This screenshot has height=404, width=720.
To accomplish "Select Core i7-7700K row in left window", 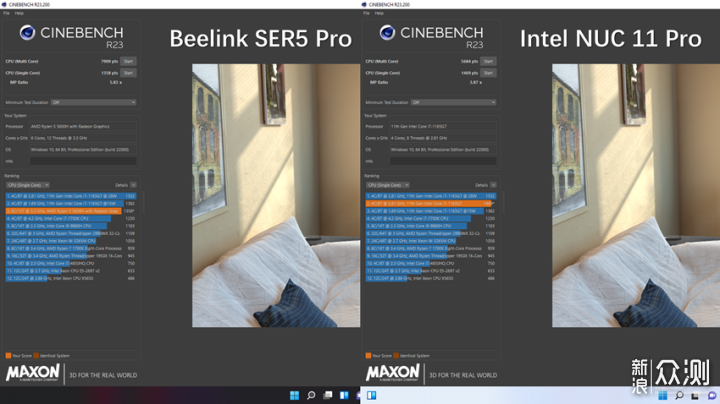I will (71, 219).
